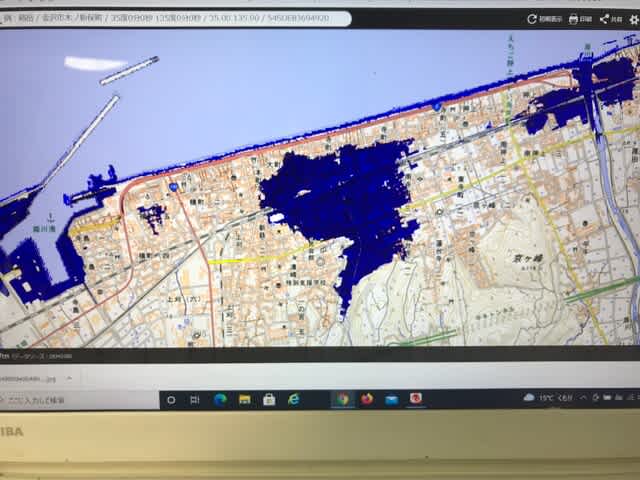Click the print (印刷) button
Viewport: 640px width, 480px height.
click(x=576, y=19)
